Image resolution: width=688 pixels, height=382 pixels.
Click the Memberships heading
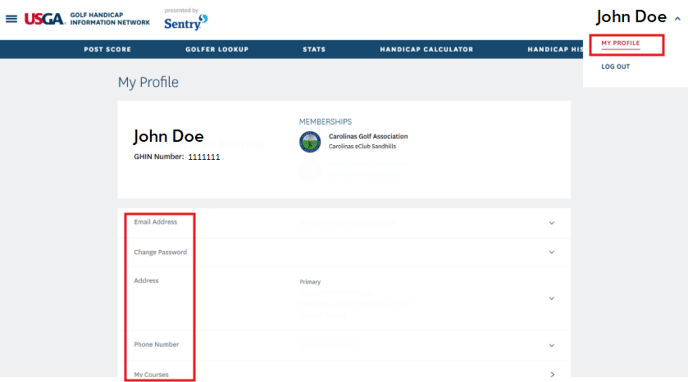tap(325, 121)
